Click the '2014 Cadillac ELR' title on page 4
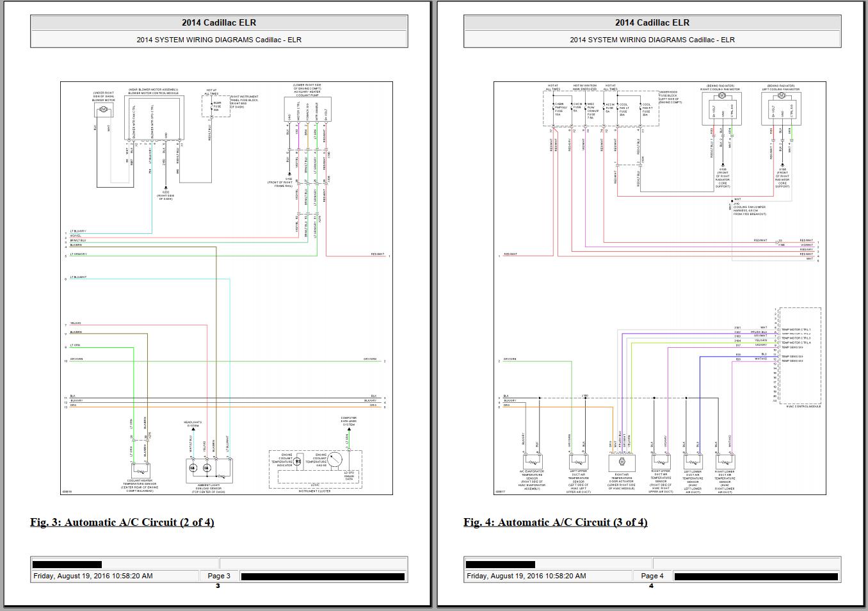Image resolution: width=868 pixels, height=611 pixels. (652, 22)
